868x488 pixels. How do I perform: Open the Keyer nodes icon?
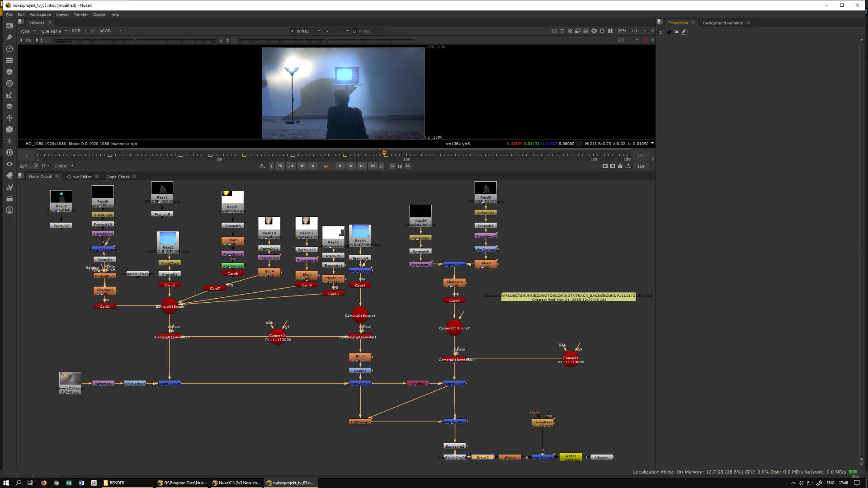pyautogui.click(x=9, y=95)
